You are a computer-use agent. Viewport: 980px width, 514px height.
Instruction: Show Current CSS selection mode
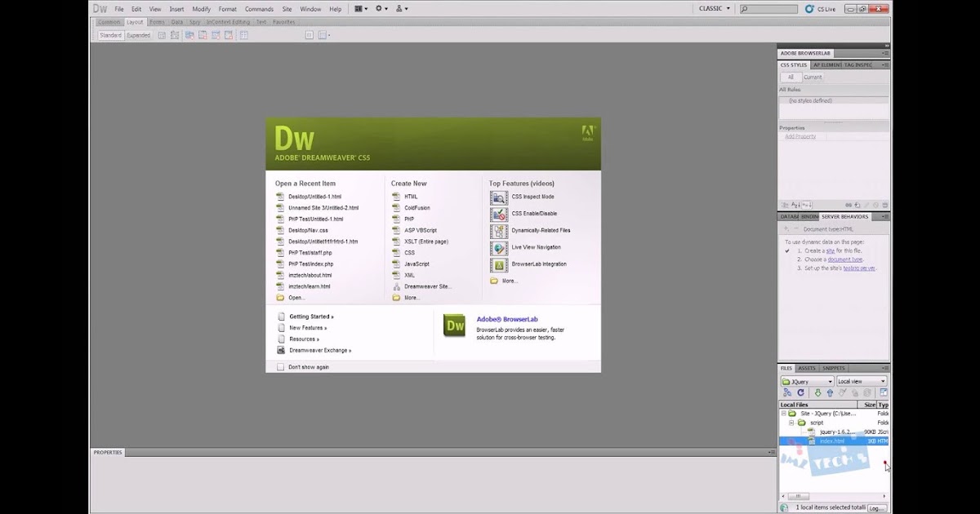[813, 78]
